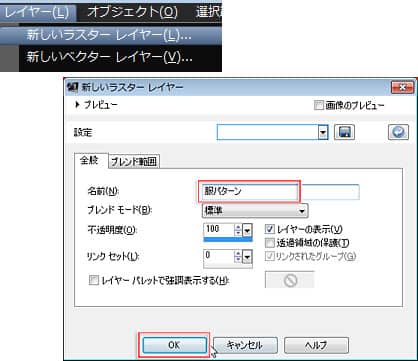Choose 新しいラスター レイヤー(L)... menu entry
Image resolution: width=418 pixels, height=361 pixels.
pyautogui.click(x=110, y=35)
